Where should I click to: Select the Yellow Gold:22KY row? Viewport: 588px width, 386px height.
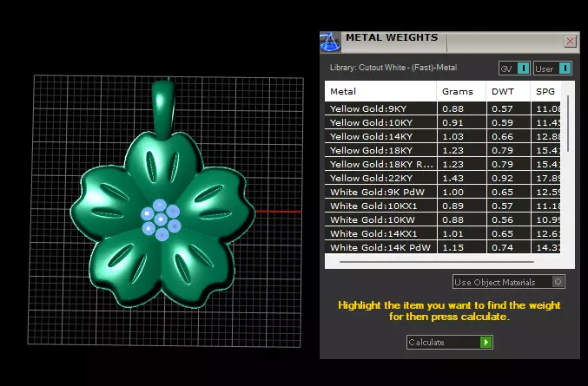coord(442,178)
